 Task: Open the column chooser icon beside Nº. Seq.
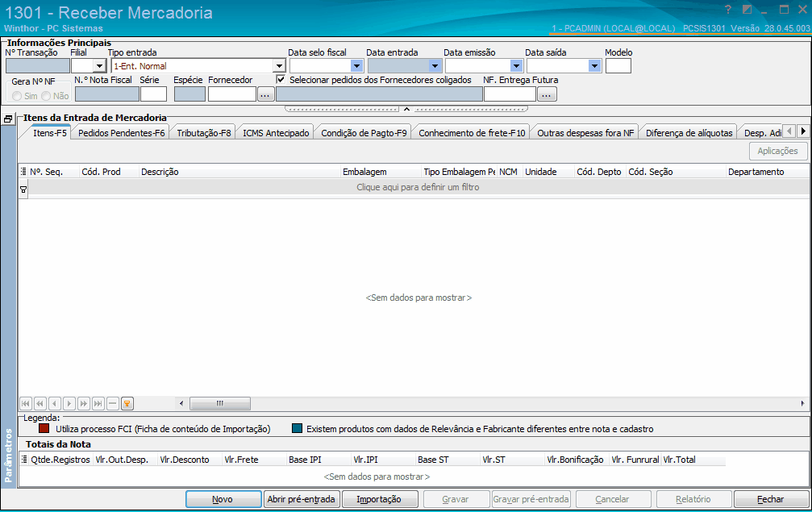23,172
